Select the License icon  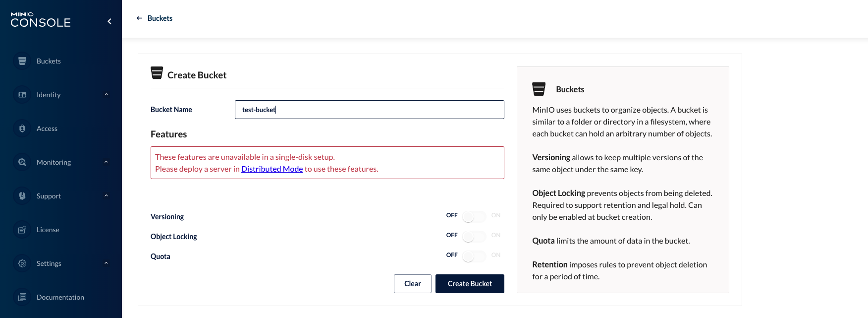pos(22,229)
